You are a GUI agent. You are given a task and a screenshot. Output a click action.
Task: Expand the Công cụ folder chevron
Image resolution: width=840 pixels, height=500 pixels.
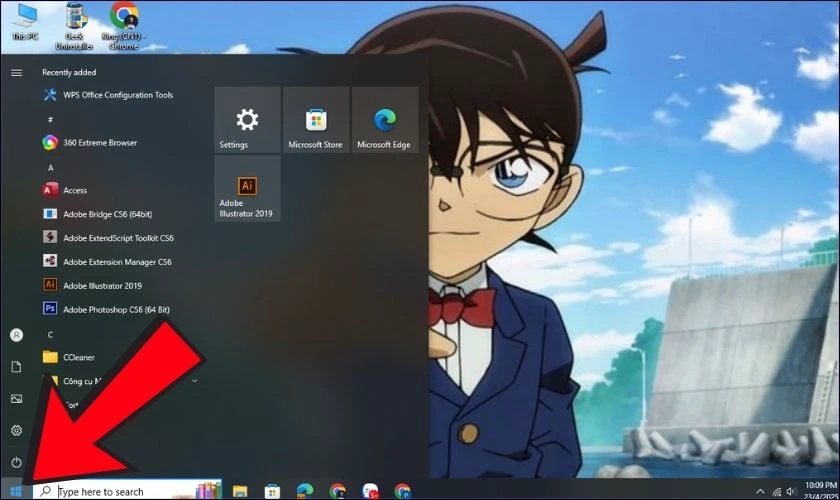tap(194, 381)
